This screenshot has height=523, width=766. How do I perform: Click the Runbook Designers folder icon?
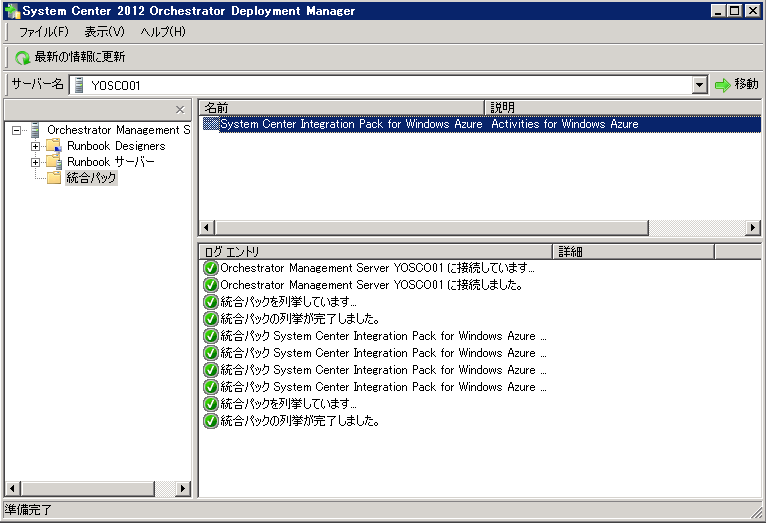(54, 146)
